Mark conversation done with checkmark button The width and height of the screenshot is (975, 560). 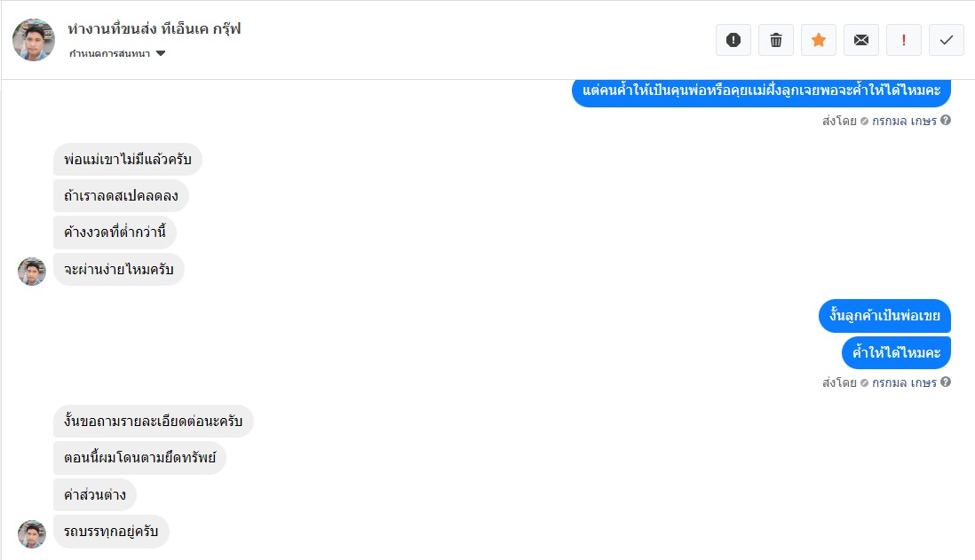pyautogui.click(x=947, y=40)
